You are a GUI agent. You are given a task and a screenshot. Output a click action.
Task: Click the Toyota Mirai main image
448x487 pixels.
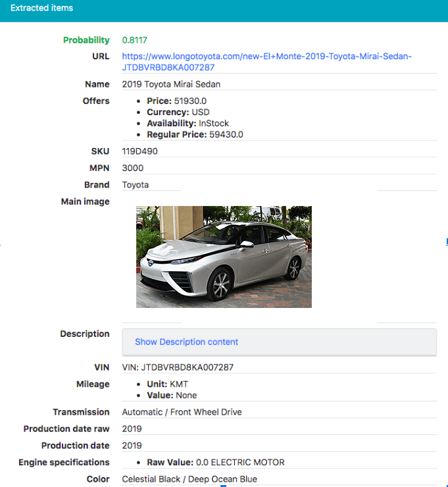[224, 257]
